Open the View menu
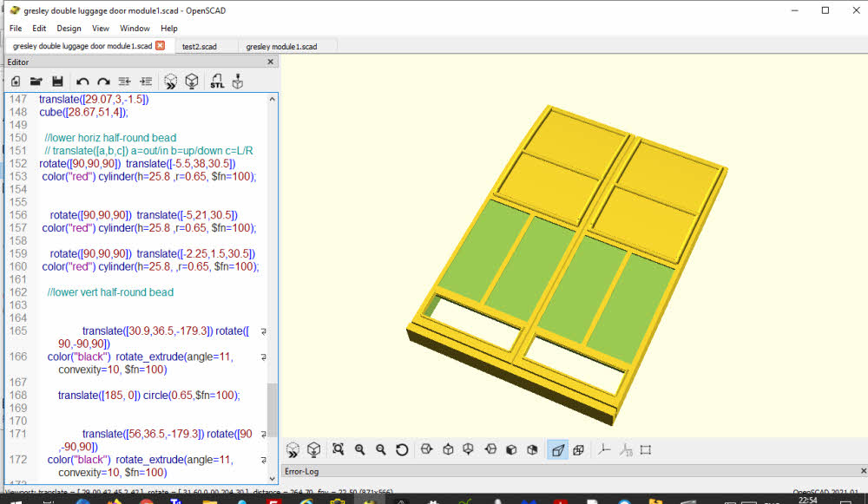Viewport: 868px width, 504px height. (x=100, y=28)
